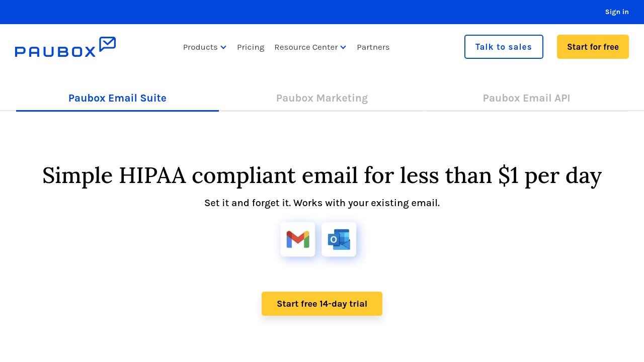Click Sign in at the top
The image size is (644, 362).
[617, 12]
